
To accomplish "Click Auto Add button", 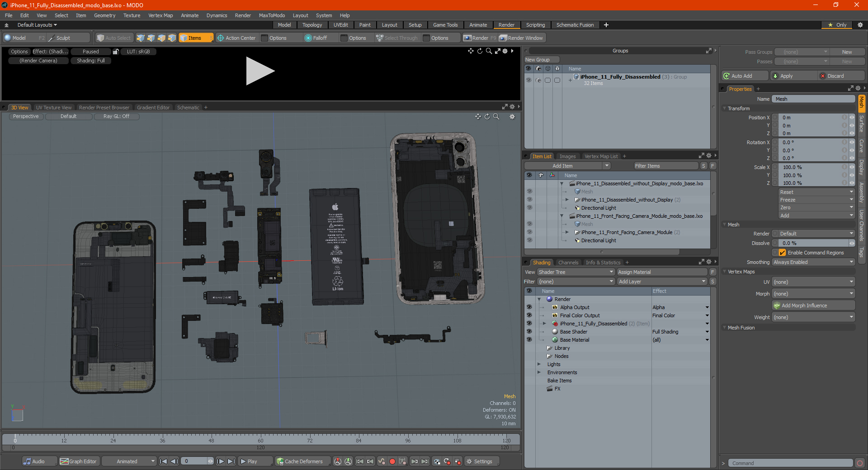I will (x=745, y=76).
